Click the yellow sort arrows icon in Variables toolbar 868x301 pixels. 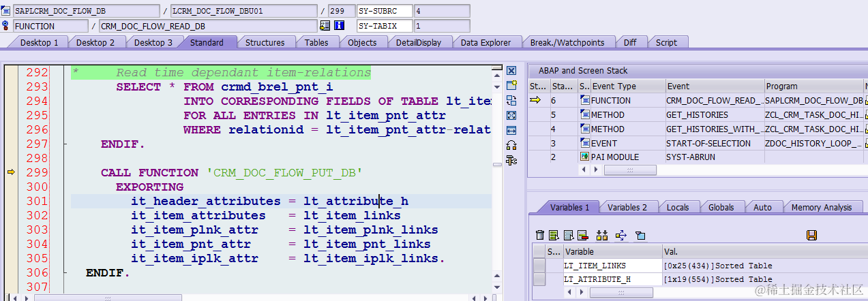pyautogui.click(x=601, y=235)
